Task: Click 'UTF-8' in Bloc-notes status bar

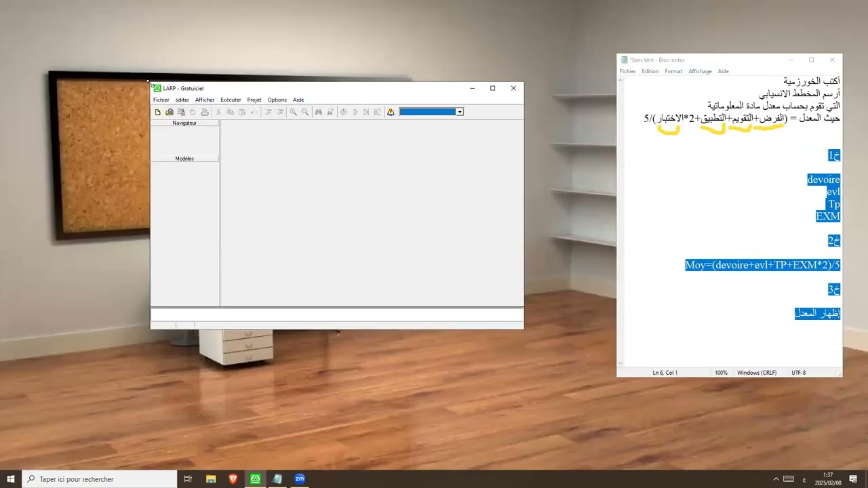Action: click(x=798, y=373)
